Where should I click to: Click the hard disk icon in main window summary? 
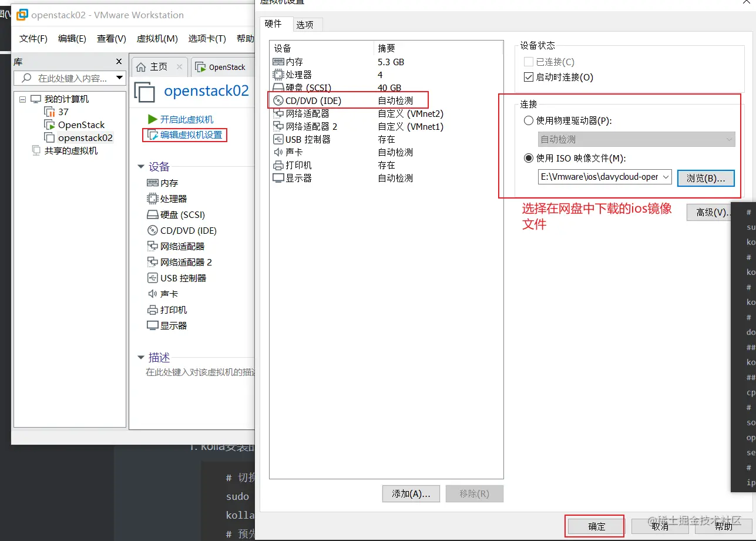[x=152, y=214]
